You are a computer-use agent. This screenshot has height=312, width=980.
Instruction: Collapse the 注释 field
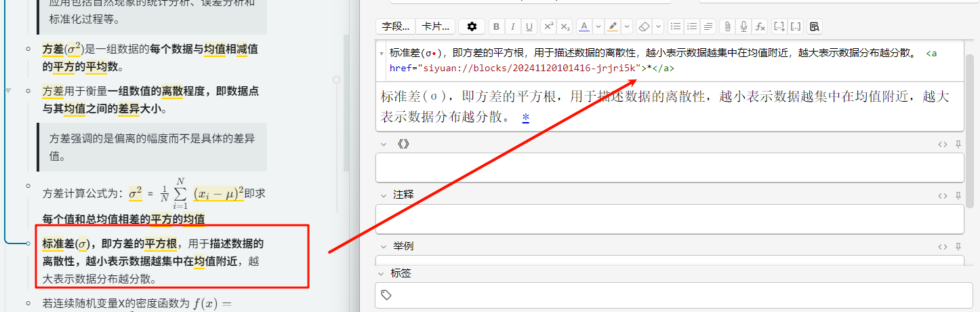[x=384, y=195]
